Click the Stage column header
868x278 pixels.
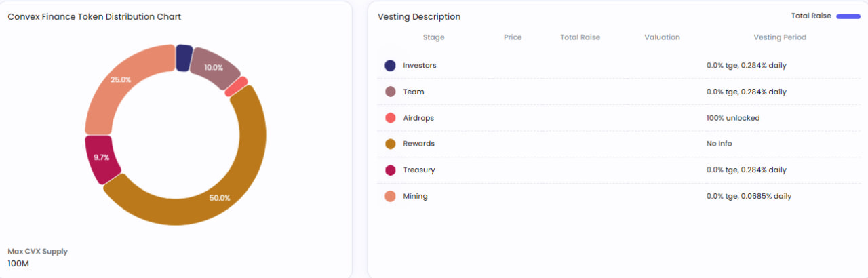(433, 37)
